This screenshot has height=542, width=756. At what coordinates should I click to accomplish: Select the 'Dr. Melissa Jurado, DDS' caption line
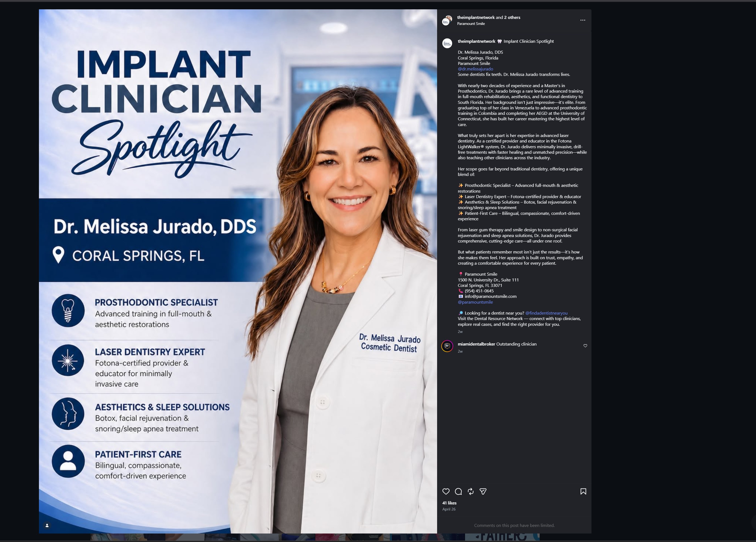[x=480, y=52]
